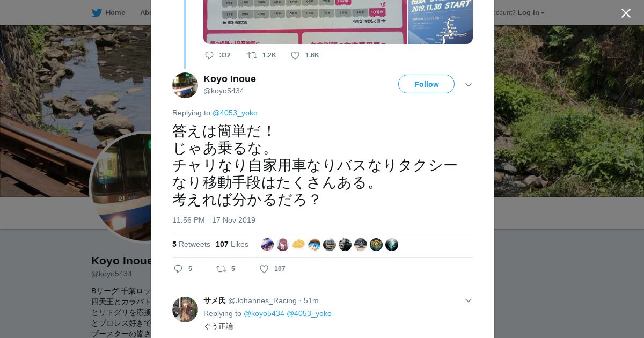
Task: Open サメ氏's profile avatar
Action: pyautogui.click(x=185, y=310)
